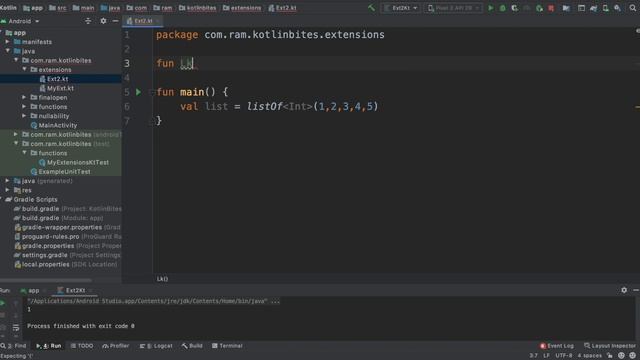Open the Pixel device selector dropdown
Viewport: 640px width, 360px height.
tap(453, 8)
